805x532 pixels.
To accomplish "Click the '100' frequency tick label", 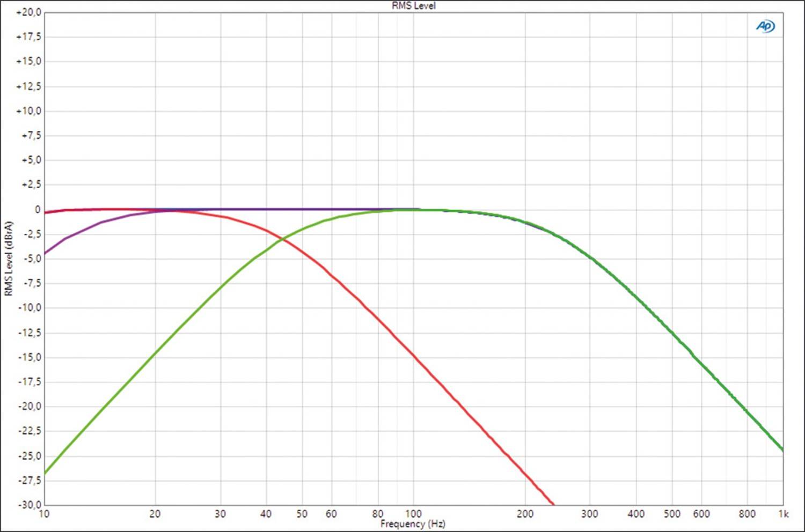I will click(x=413, y=514).
